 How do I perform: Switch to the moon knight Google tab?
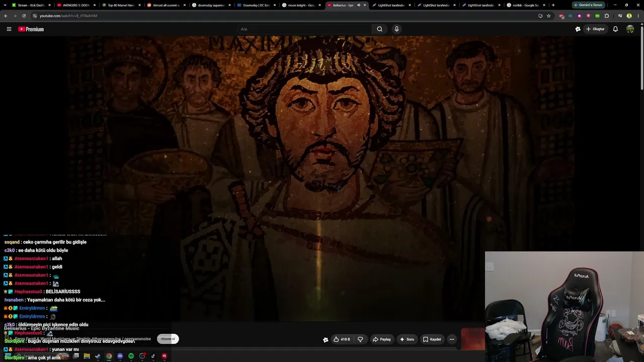(x=301, y=5)
